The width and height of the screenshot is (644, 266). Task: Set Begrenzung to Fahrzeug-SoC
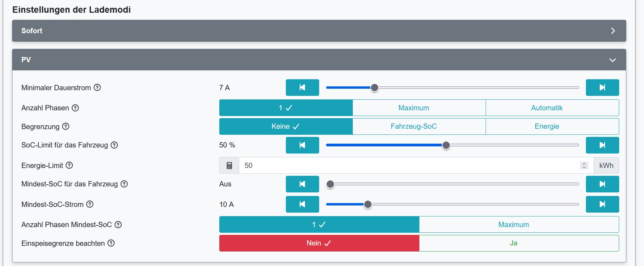click(419, 126)
